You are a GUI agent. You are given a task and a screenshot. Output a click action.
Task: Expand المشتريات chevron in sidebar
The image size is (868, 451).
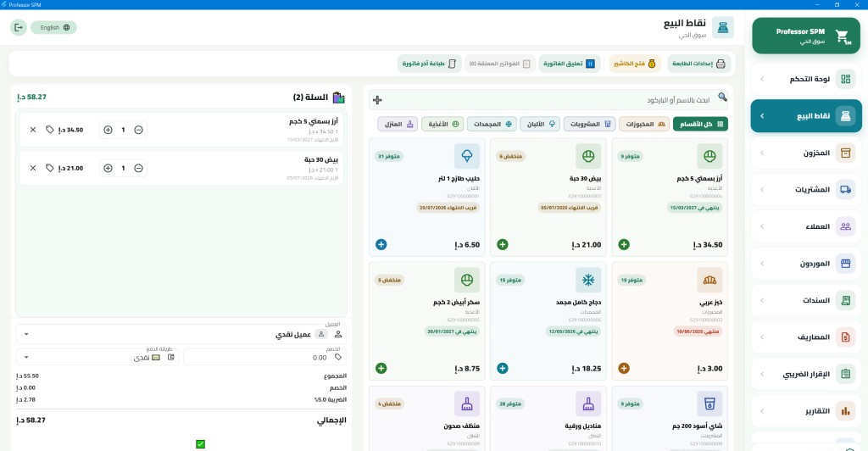click(x=762, y=190)
